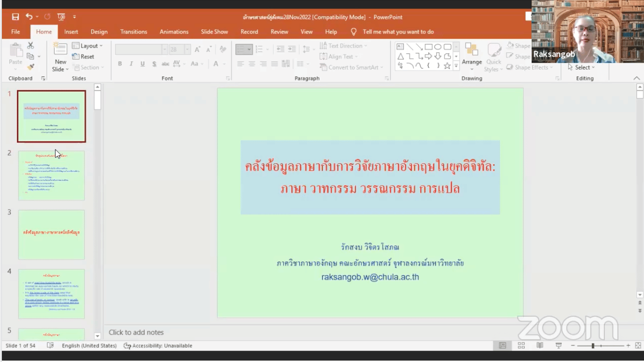Open the Transitions ribbon tab
The image size is (644, 362).
[134, 32]
